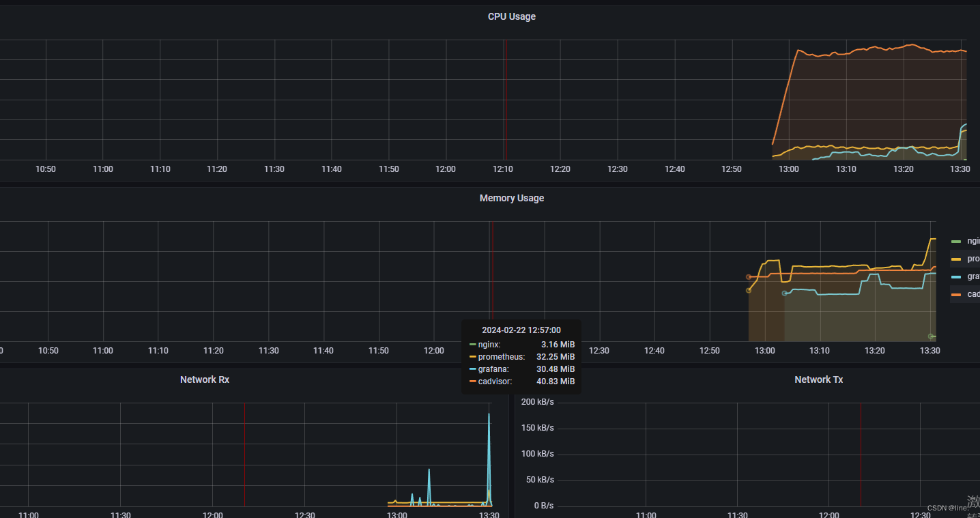
Task: Click the cadvisor color marker inside the tooltip
Action: pyautogui.click(x=472, y=382)
